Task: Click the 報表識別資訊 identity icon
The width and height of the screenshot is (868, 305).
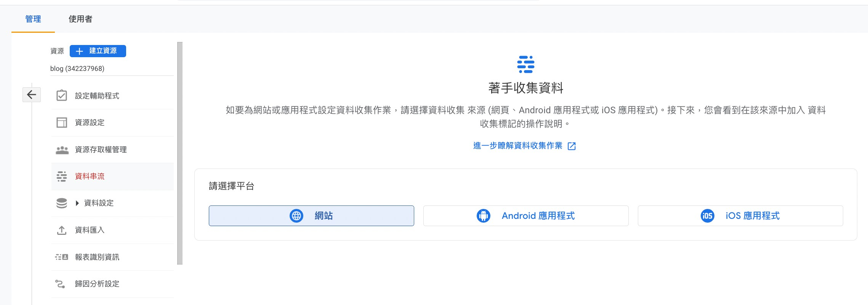Action: click(x=62, y=257)
